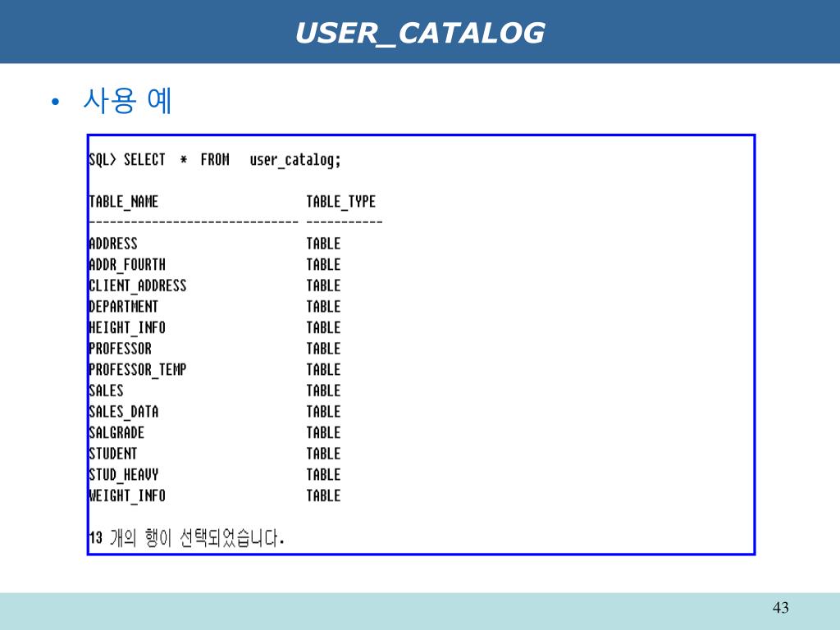Select the HEIGHT_INFO table name
Screen dimensions: 840x630
pyautogui.click(x=127, y=327)
